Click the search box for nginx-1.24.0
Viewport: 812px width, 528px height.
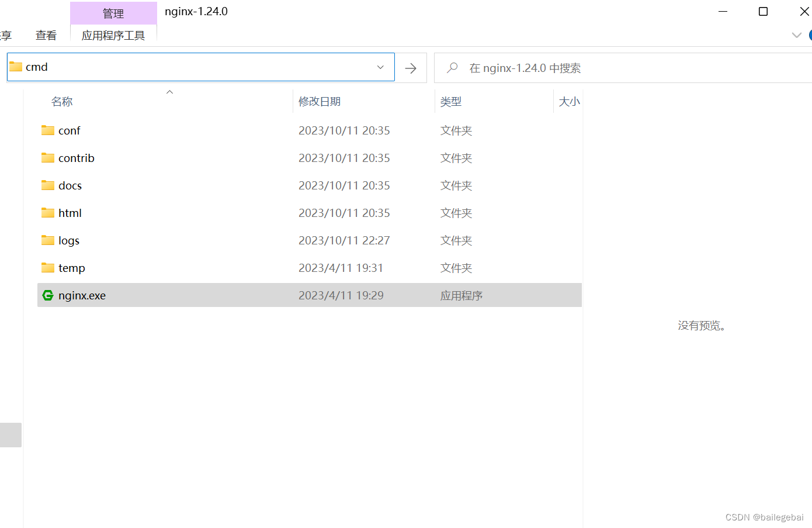click(623, 68)
